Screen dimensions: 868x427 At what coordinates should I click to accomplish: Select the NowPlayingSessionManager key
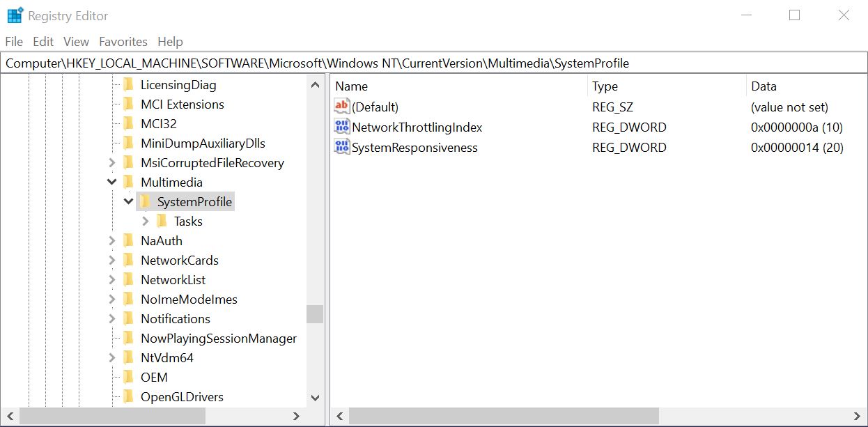[x=219, y=338]
